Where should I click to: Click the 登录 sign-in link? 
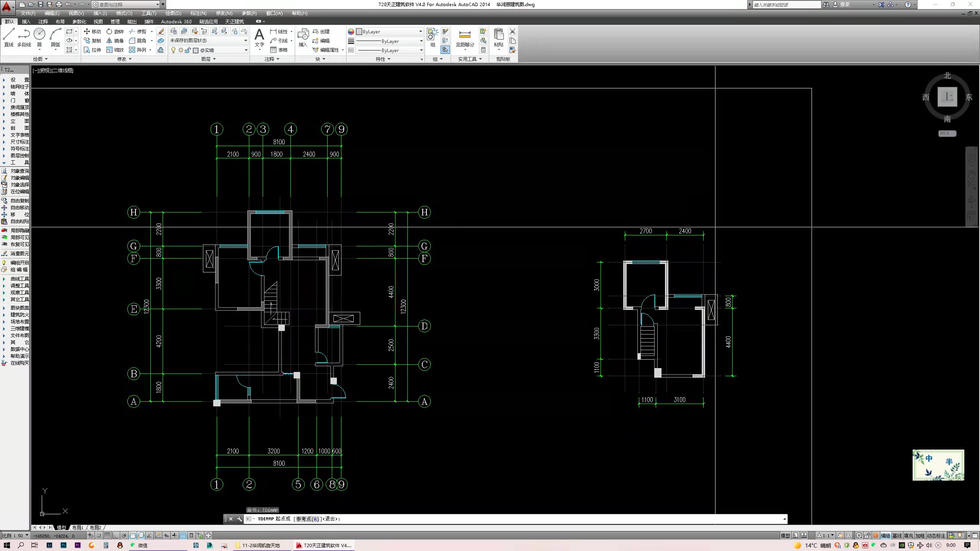844,5
